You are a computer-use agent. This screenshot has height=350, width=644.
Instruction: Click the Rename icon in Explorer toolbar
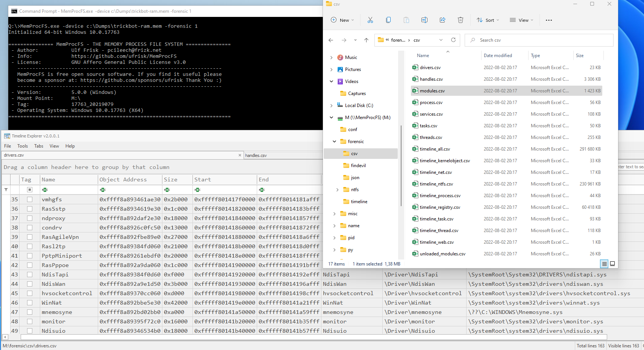[424, 20]
